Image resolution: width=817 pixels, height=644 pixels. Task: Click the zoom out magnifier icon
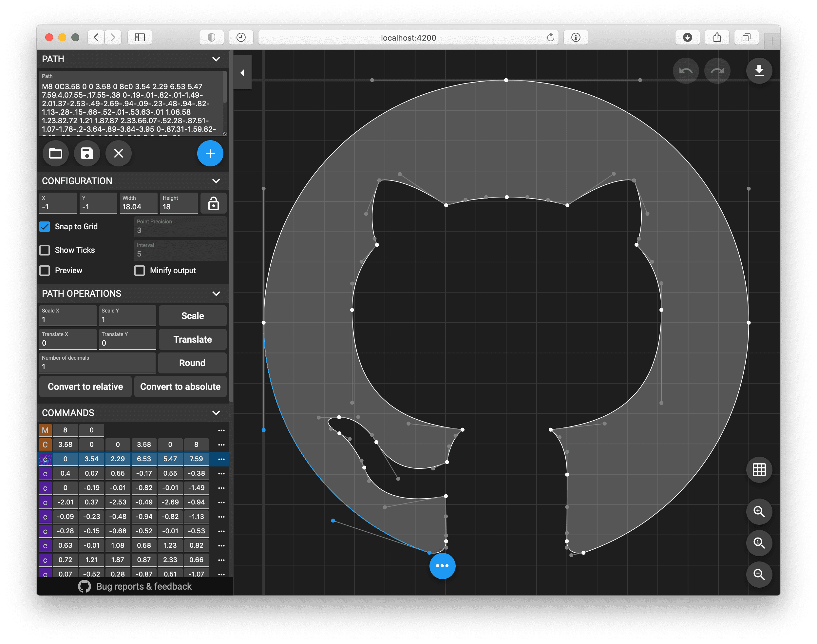click(x=759, y=574)
